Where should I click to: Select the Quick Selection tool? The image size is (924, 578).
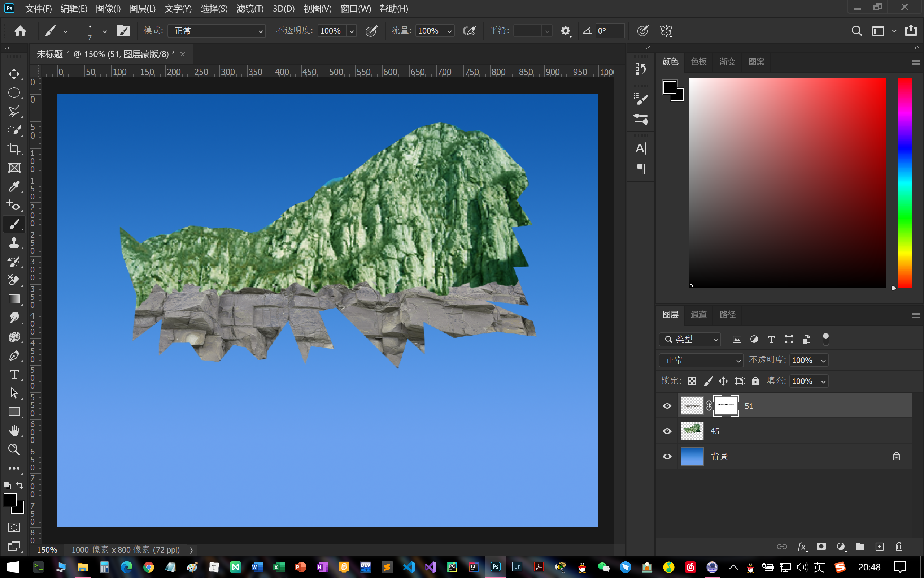tap(14, 130)
